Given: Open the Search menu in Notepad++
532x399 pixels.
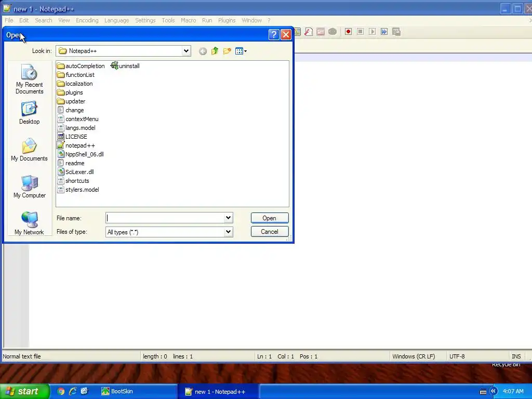Looking at the screenshot, I should (x=44, y=20).
